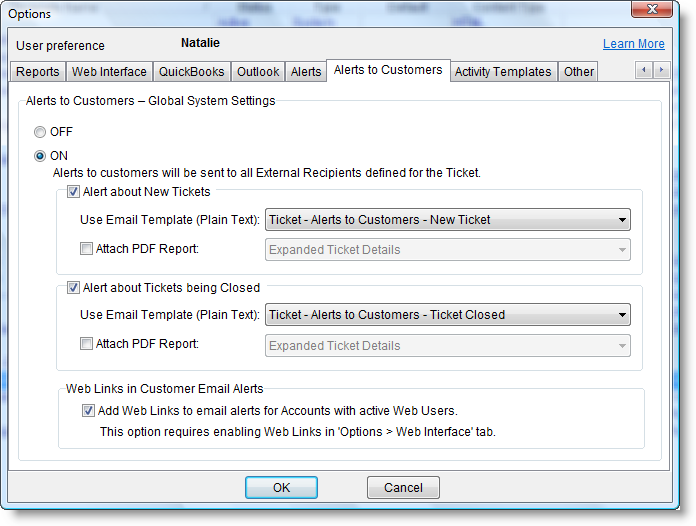Open Ticket Closed email template dropdown

click(x=447, y=315)
